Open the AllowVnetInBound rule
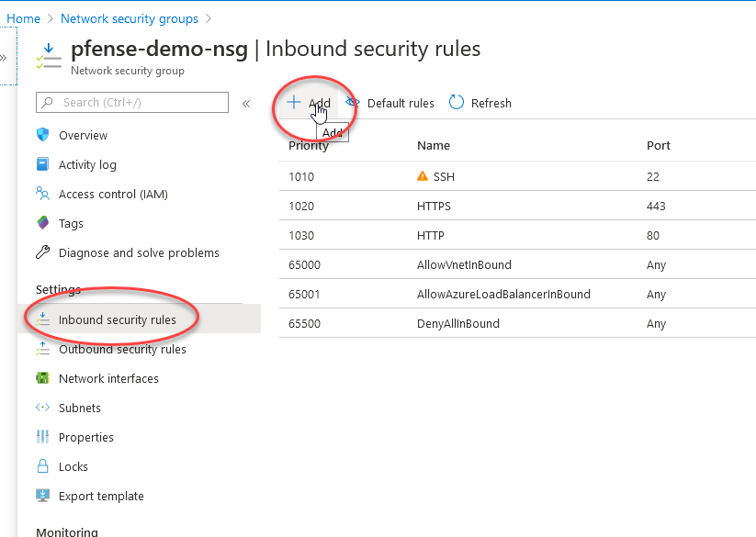This screenshot has width=756, height=537. (x=464, y=265)
